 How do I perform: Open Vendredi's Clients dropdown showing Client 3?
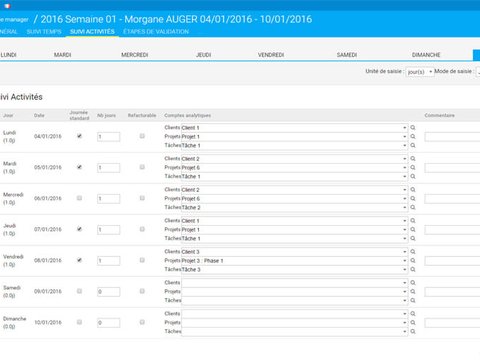tap(294, 252)
